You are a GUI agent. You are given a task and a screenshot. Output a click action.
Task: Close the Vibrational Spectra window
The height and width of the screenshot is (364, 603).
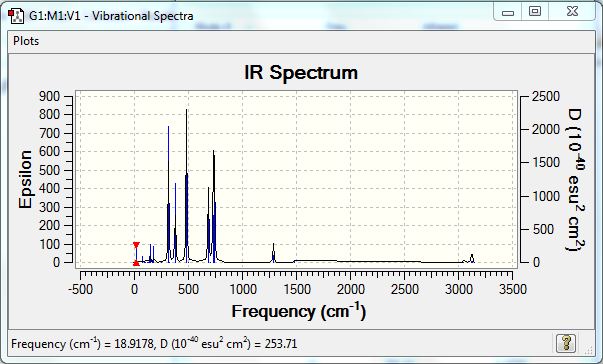(x=572, y=12)
